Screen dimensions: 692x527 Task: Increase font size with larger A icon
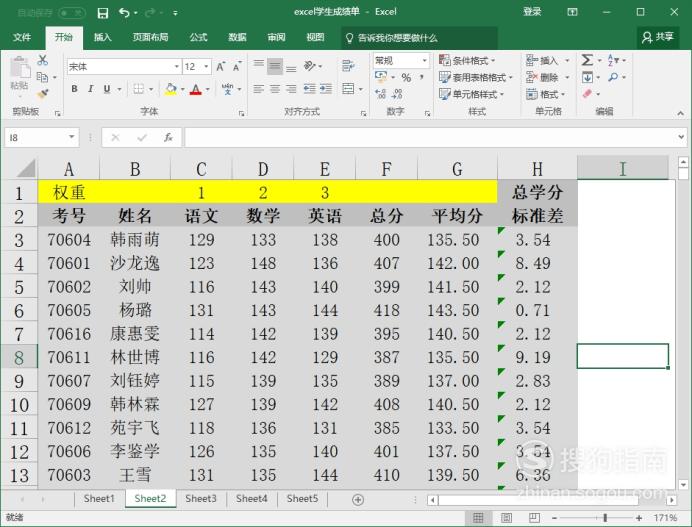point(220,67)
